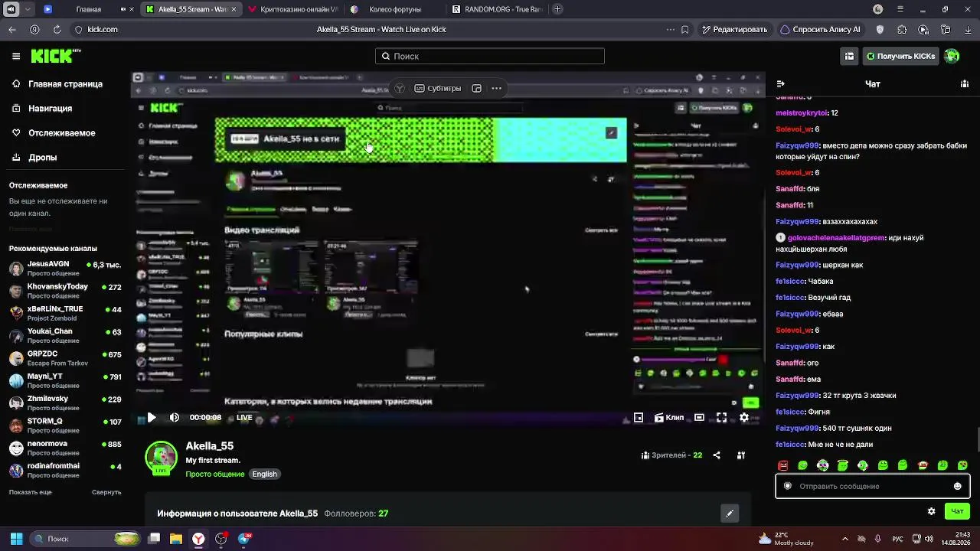Open Mayni_YT recommended channel

pos(65,380)
